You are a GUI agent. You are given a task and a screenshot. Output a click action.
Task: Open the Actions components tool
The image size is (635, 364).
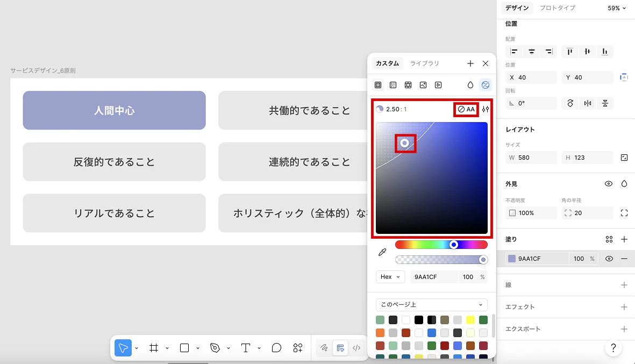coord(298,348)
